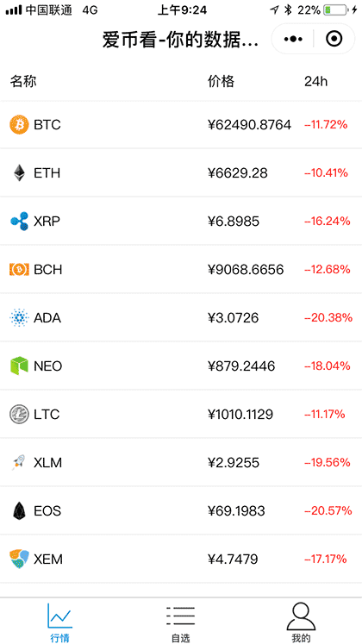Viewport: 362px width, 644px height.
Task: Open the mini program three-dot menu
Action: click(x=293, y=39)
